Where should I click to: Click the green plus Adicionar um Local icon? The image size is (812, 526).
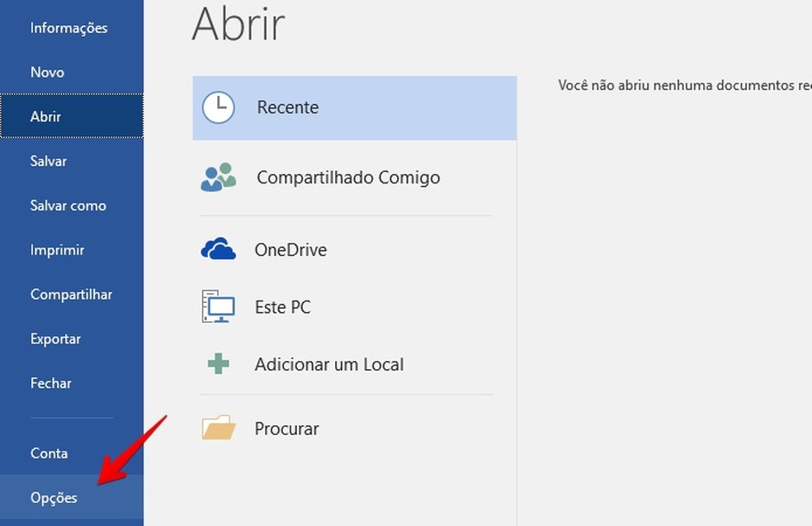pos(217,363)
